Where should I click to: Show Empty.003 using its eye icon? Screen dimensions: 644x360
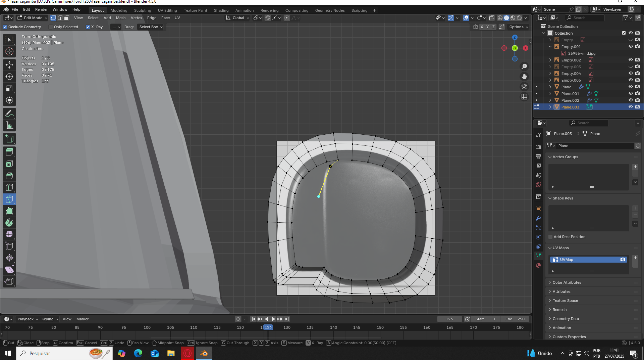coord(631,66)
